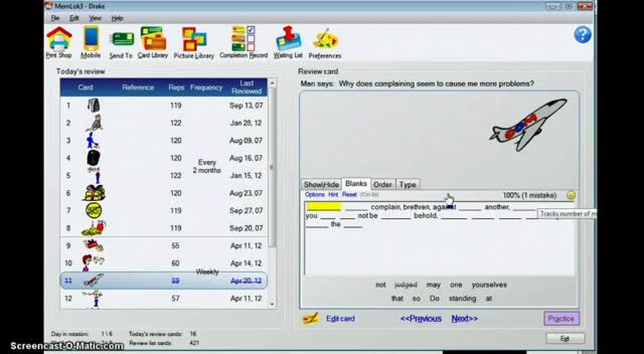
Task: Click the Card column header
Action: click(x=85, y=87)
